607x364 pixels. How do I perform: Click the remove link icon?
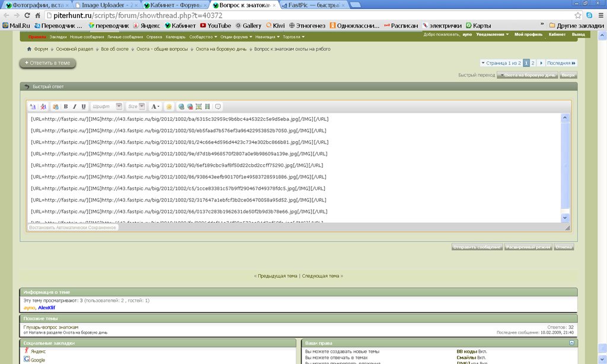point(190,107)
